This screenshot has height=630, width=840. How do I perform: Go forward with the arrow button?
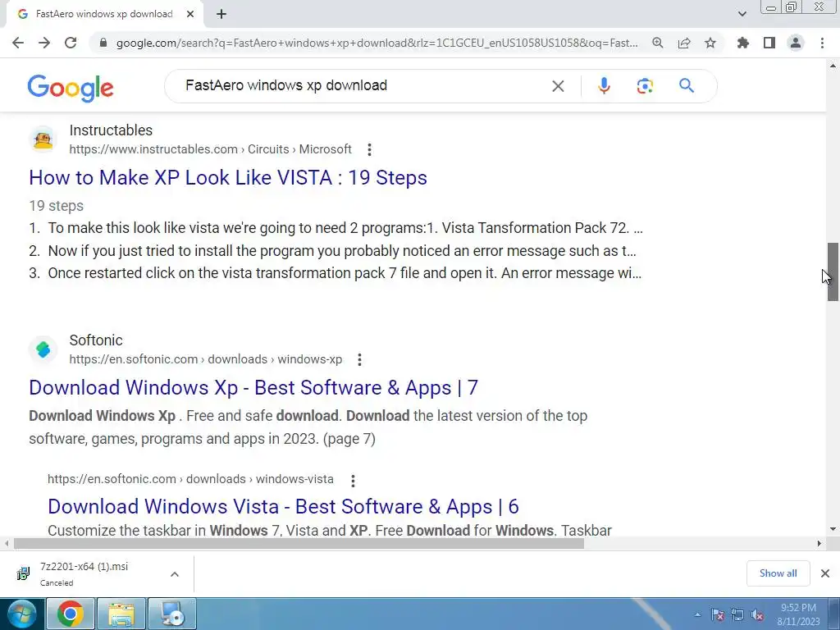coord(44,43)
